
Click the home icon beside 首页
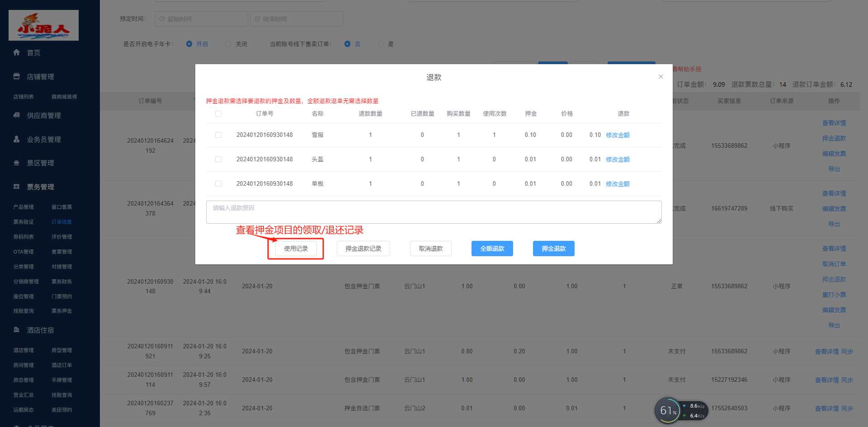[17, 52]
